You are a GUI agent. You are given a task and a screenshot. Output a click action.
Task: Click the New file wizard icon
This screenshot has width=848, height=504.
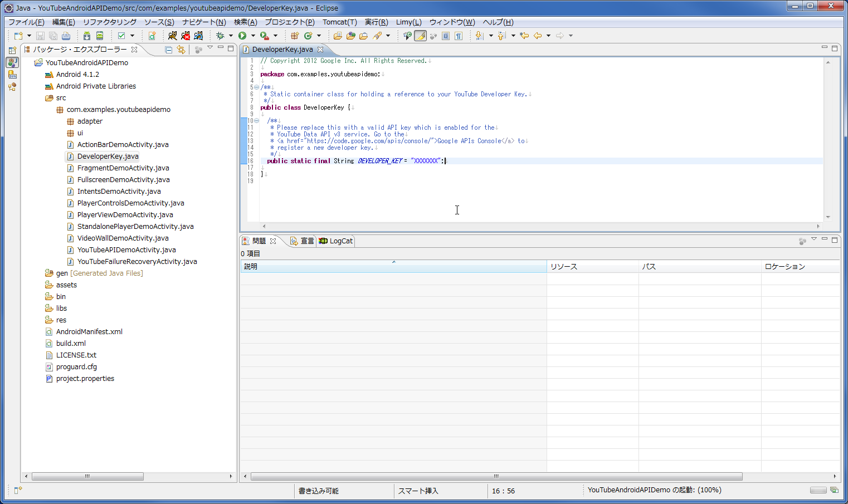(x=18, y=36)
